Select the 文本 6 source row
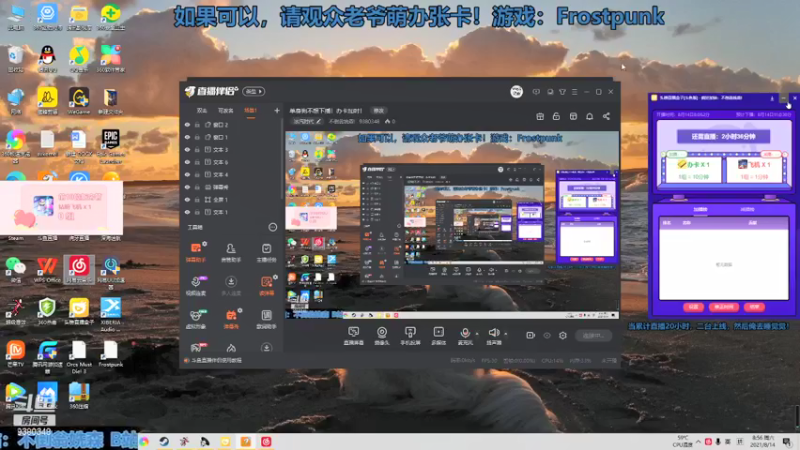The image size is (800, 450). tap(231, 162)
